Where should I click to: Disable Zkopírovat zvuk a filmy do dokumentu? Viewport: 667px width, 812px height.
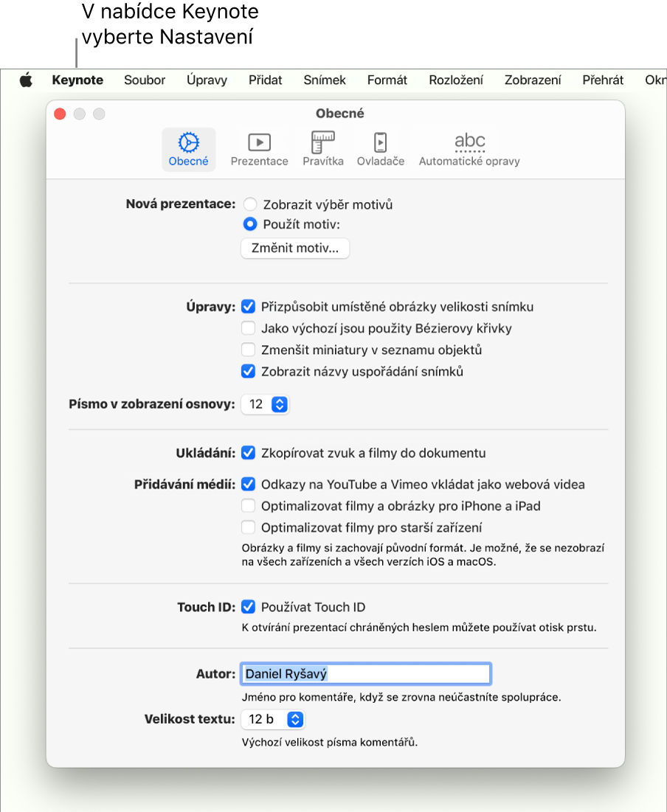click(248, 453)
